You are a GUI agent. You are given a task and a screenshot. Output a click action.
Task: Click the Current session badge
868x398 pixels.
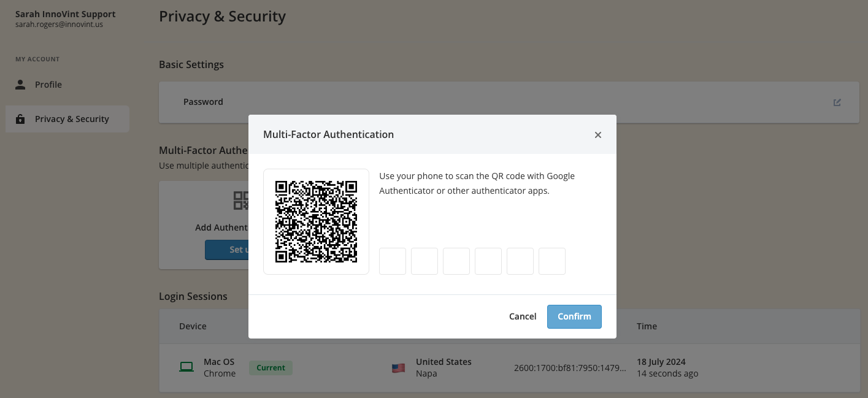(x=271, y=367)
